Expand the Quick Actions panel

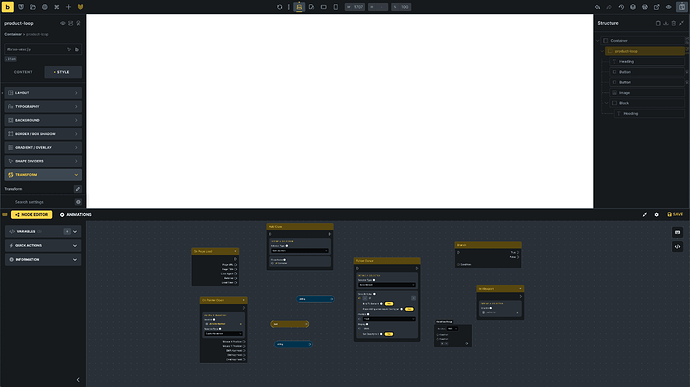(x=43, y=246)
